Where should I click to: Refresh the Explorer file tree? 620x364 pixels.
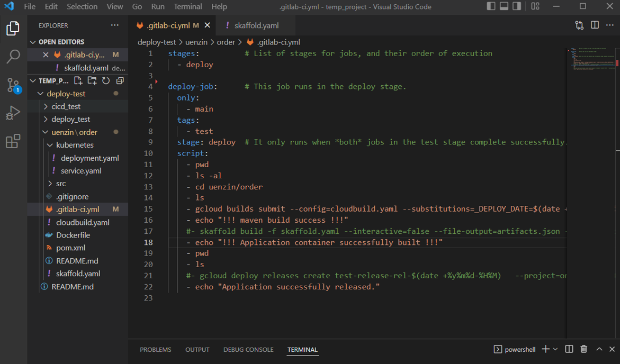point(105,80)
